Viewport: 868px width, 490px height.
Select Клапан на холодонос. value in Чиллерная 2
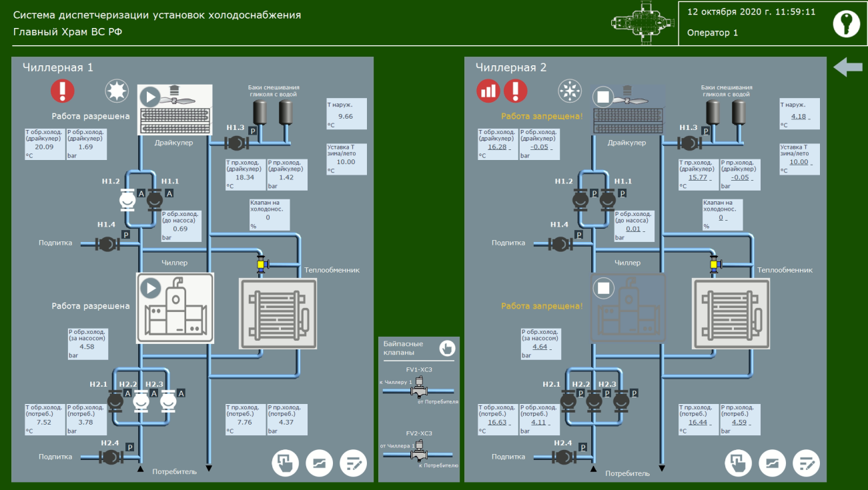tap(721, 218)
